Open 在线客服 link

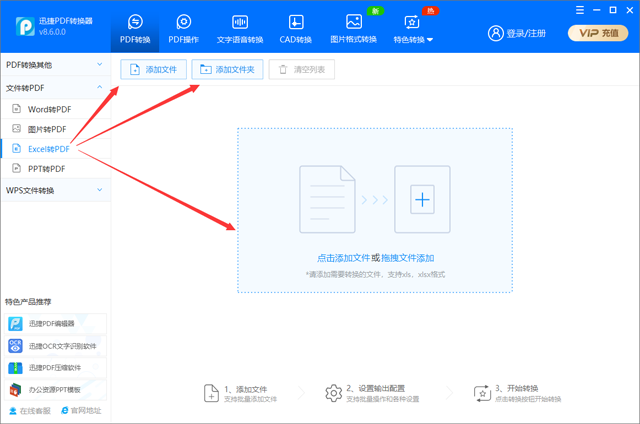point(30,411)
